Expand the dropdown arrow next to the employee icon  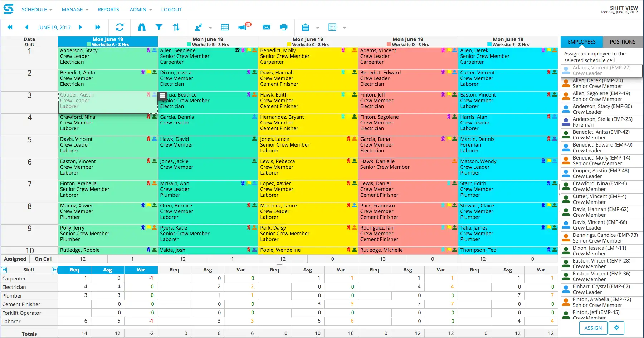click(210, 28)
